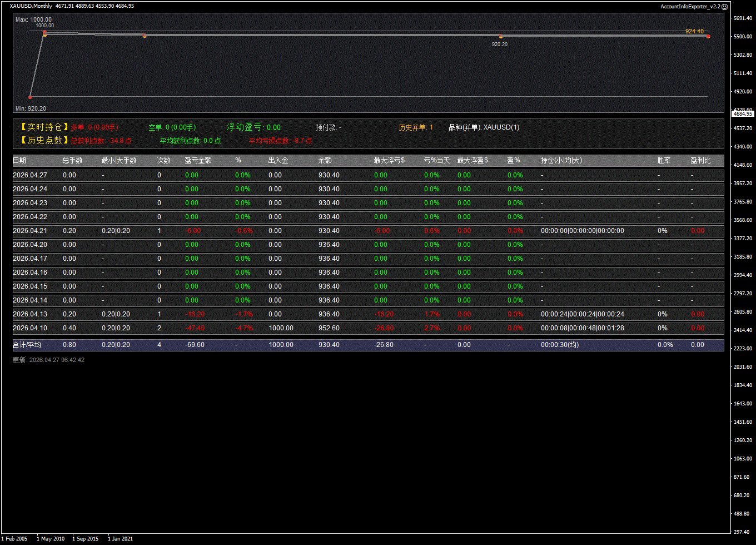Click the Expert Advisor smiley face icon

pos(724,6)
